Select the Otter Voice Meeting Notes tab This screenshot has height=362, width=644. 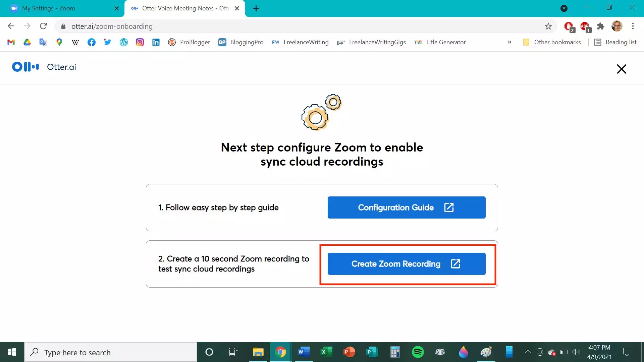coord(184,8)
